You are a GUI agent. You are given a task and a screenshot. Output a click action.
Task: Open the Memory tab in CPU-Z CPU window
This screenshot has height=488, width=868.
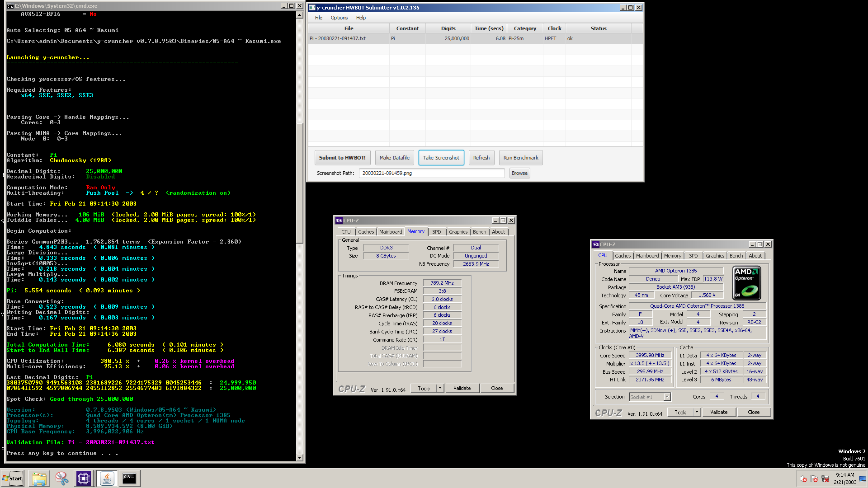point(673,256)
